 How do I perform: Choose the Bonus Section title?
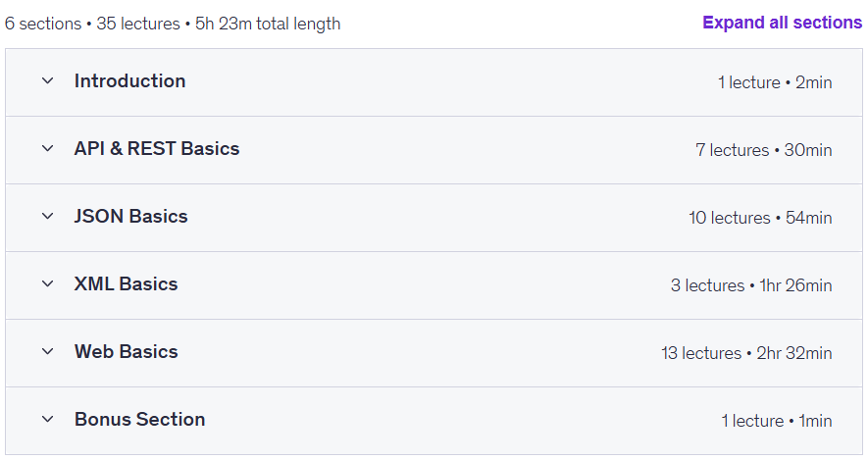coord(140,419)
